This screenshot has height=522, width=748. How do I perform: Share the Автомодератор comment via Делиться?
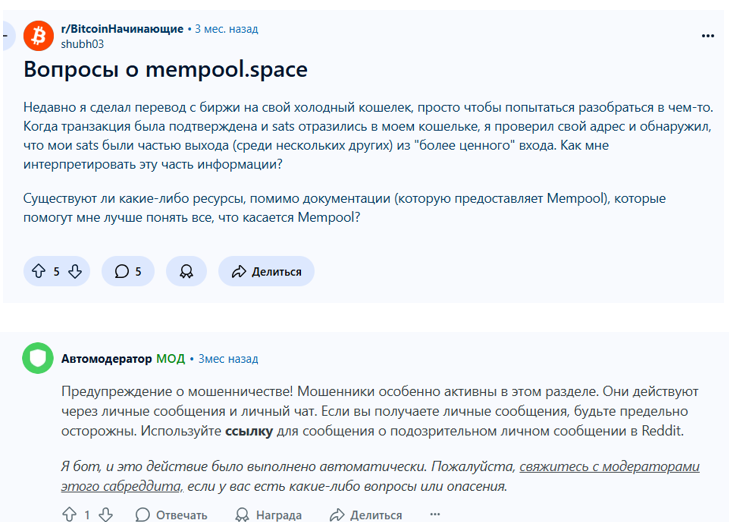pos(366,515)
